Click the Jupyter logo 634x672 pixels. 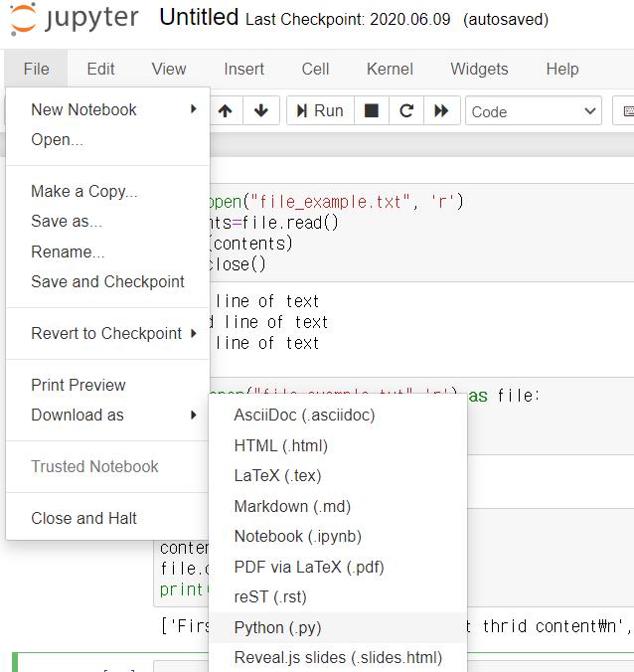(x=74, y=19)
